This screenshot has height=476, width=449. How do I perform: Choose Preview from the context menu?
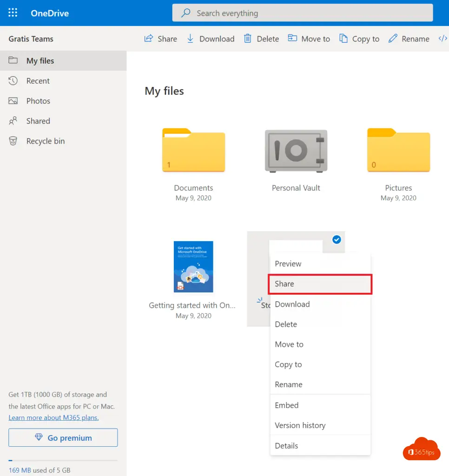tap(320, 264)
